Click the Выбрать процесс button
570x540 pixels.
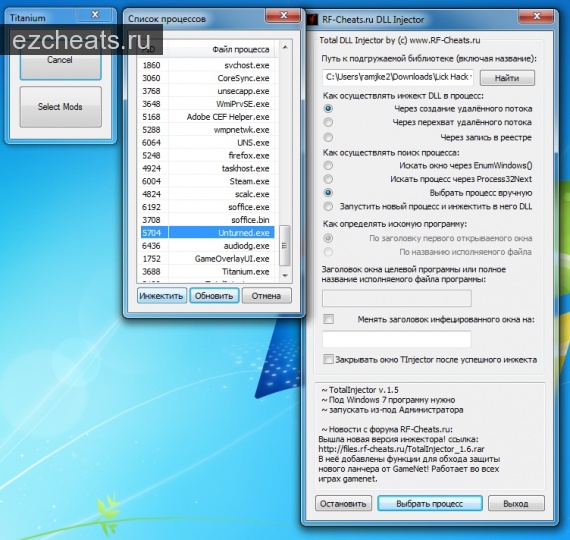coord(430,504)
